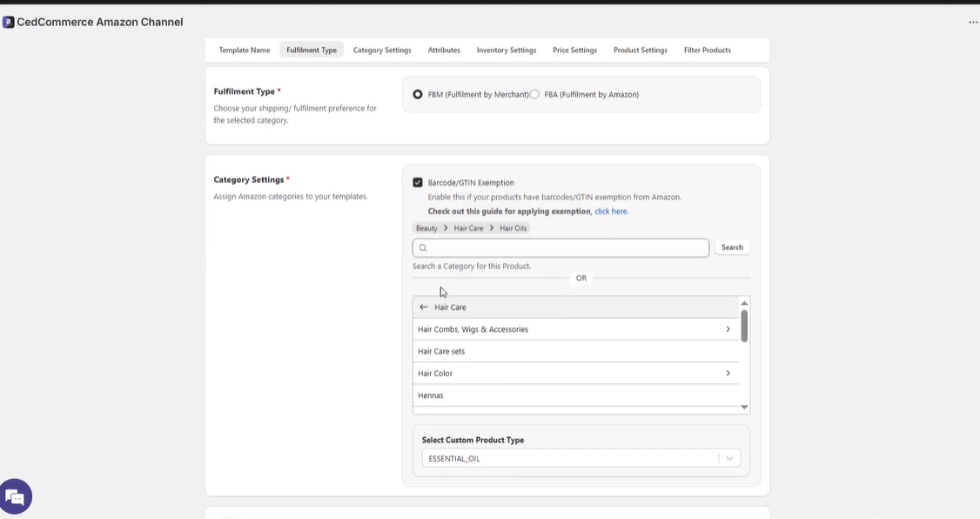Screen dimensions: 980x519
Task: Expand the Hair Color subcategory chevron
Action: tap(728, 374)
